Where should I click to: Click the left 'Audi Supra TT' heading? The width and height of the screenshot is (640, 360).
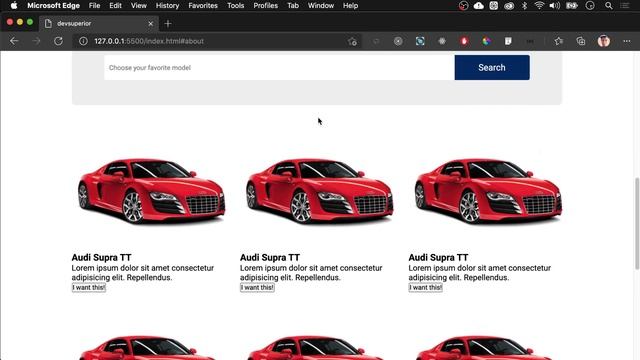click(101, 258)
